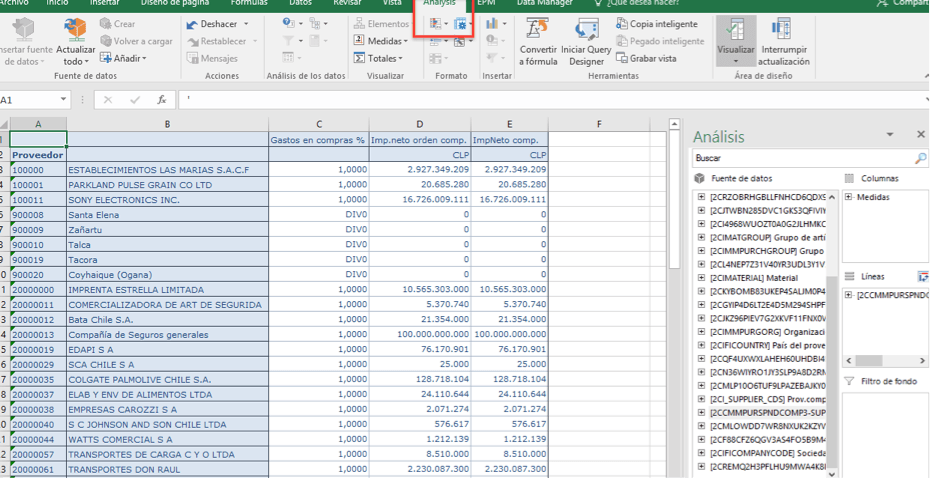Click the table design gear icon in Formato

(x=460, y=24)
